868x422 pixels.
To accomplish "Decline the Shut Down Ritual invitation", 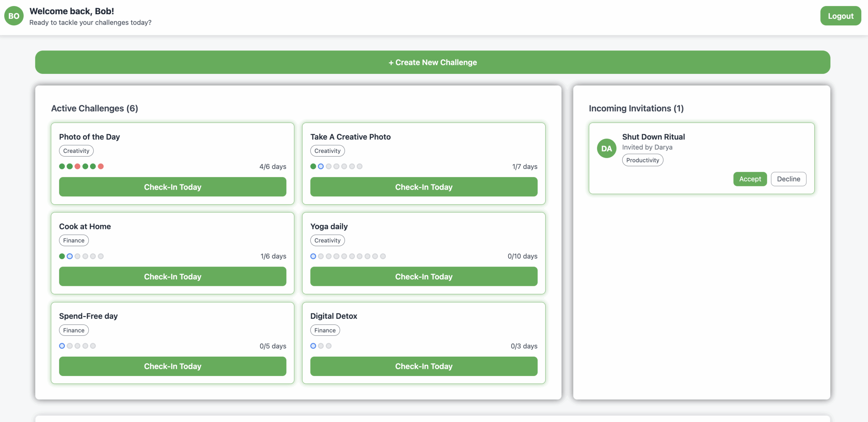I will pos(788,179).
